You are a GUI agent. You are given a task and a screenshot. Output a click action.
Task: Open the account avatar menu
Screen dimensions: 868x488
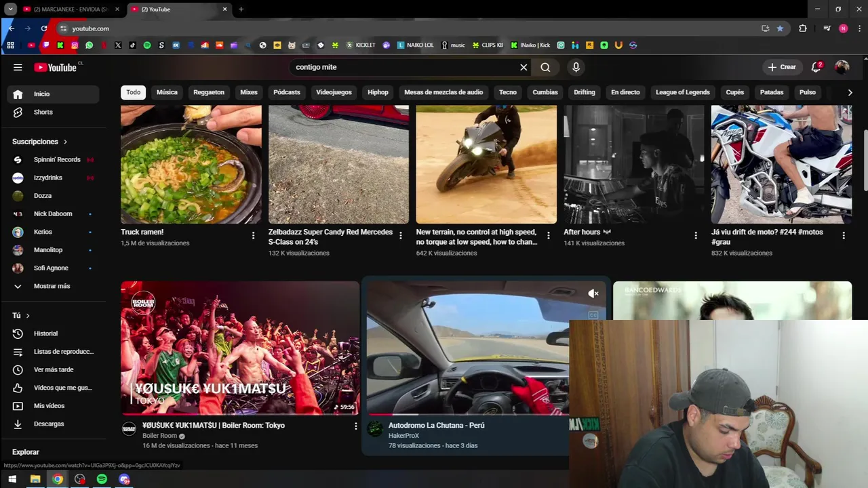coord(842,67)
